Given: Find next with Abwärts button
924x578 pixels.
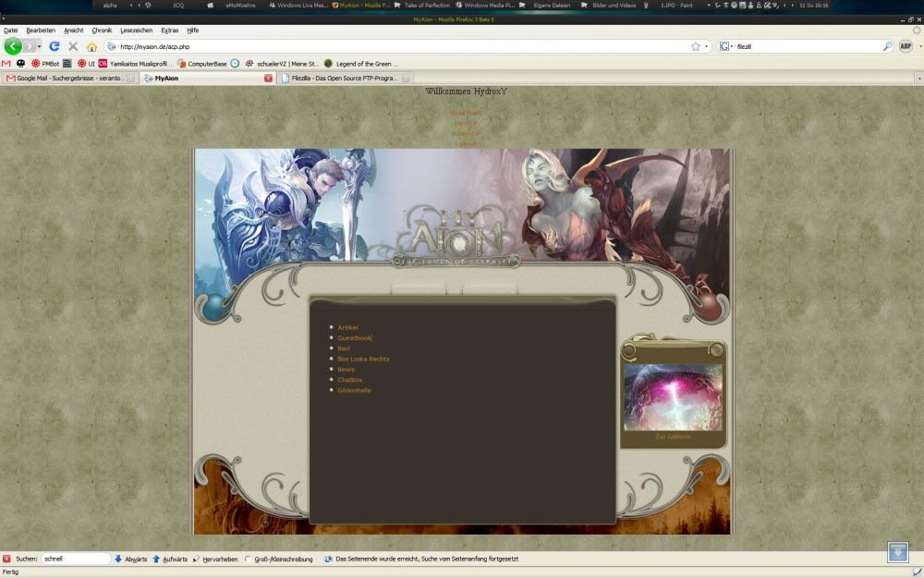Looking at the screenshot, I should click(x=130, y=559).
